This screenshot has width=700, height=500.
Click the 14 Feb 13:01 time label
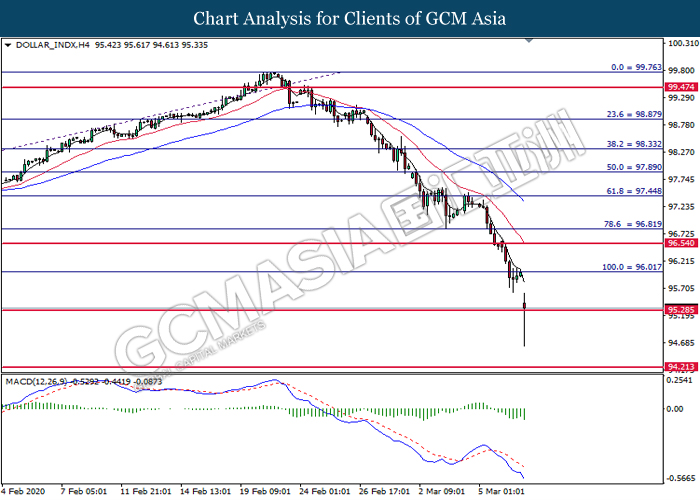[x=205, y=491]
